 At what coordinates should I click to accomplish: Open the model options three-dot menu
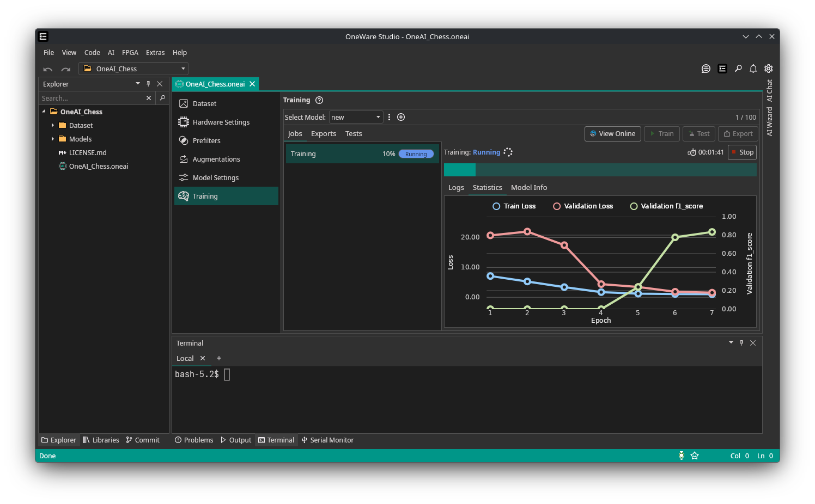click(x=389, y=117)
